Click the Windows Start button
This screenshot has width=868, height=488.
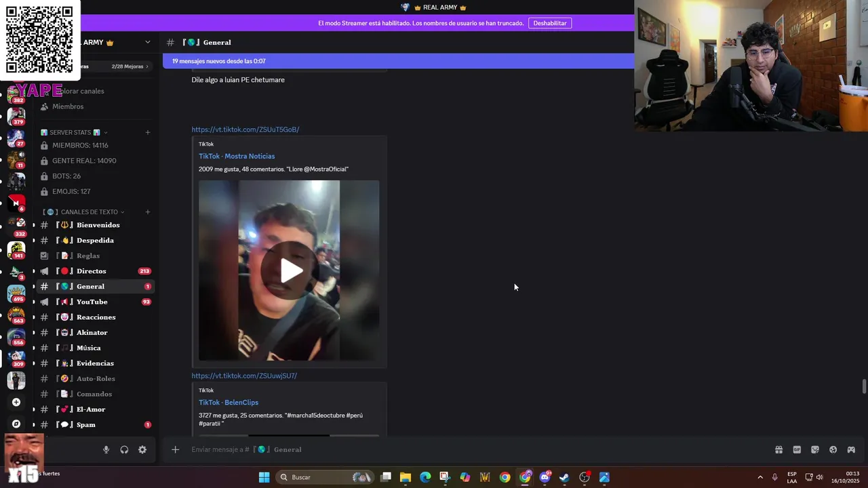click(x=264, y=477)
